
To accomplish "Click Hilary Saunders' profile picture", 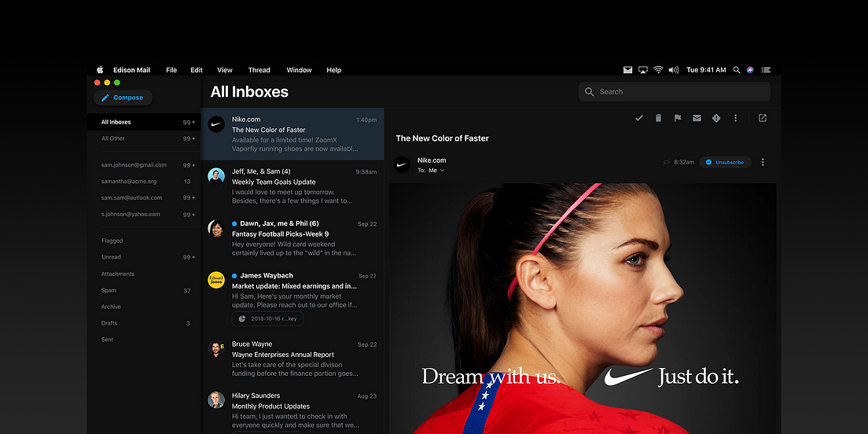I will tap(216, 399).
